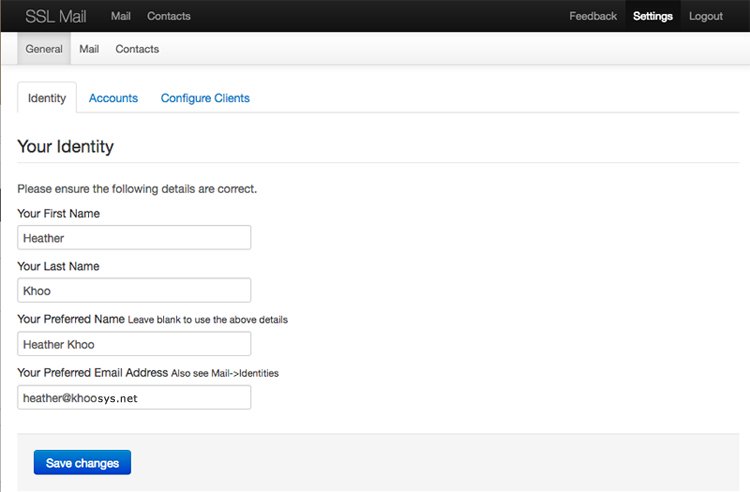Viewport: 750px width, 492px height.
Task: Open Contacts settings in the gray sub-navigation bar
Action: coord(137,49)
